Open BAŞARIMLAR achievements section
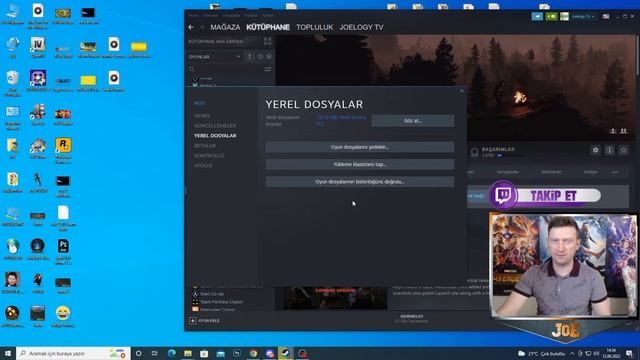This screenshot has height=360, width=640. tap(498, 149)
